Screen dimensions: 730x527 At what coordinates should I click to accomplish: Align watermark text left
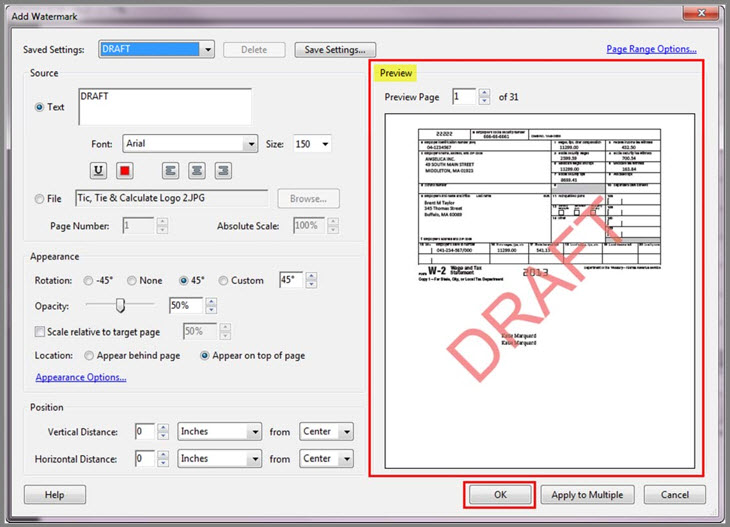pyautogui.click(x=170, y=170)
